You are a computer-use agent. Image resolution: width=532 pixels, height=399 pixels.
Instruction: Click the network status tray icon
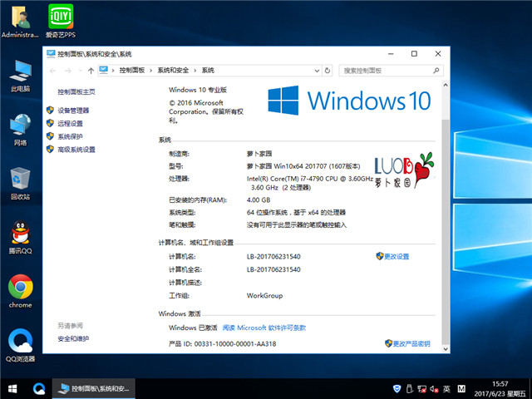[421, 389]
